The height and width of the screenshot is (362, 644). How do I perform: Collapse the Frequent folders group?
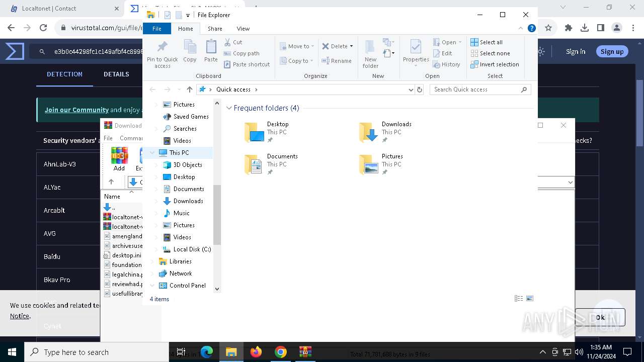229,108
